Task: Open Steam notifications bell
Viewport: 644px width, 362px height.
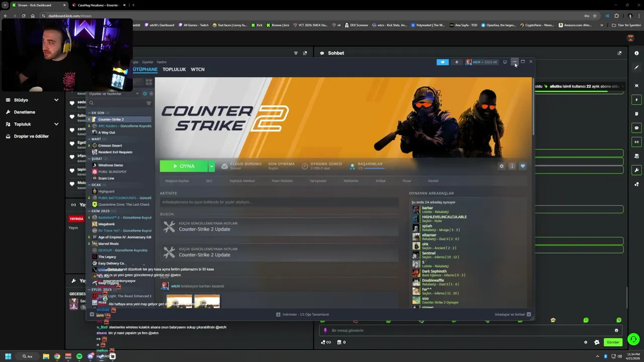Action: (x=457, y=62)
